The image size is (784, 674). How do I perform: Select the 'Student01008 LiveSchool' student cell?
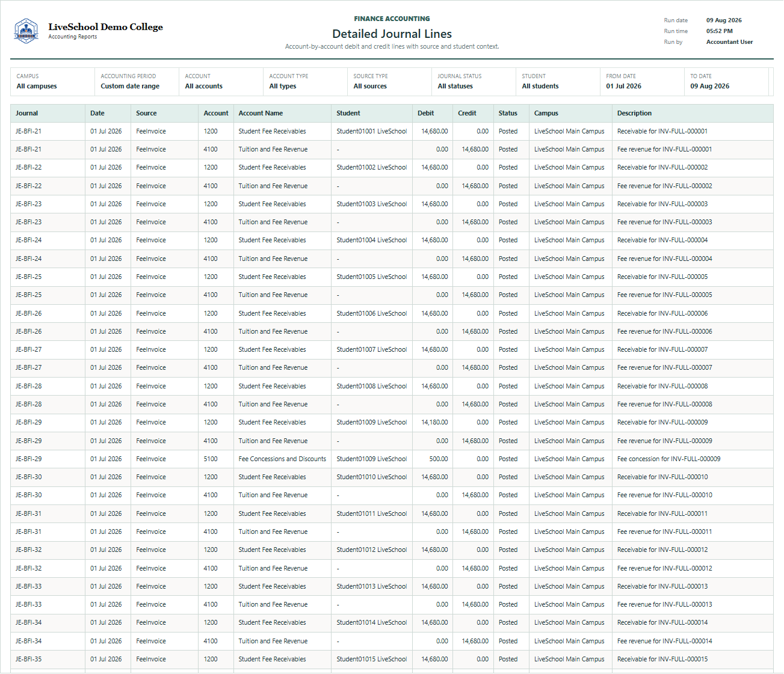click(x=372, y=386)
